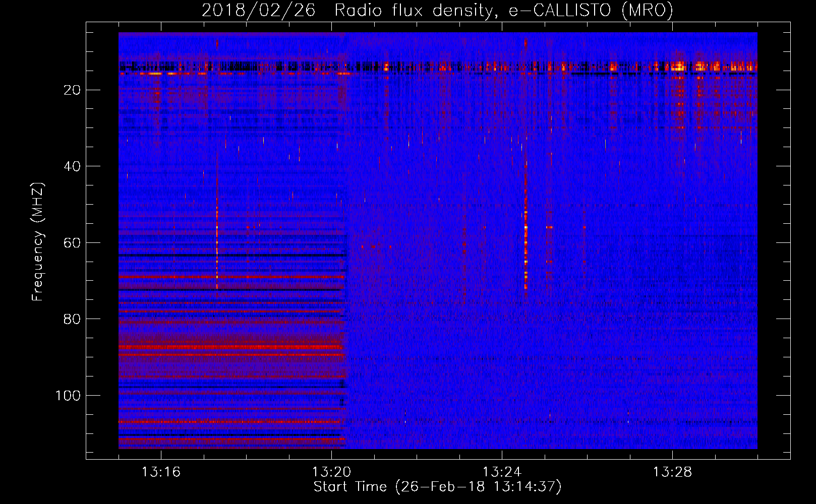The image size is (816, 504).
Task: Click the plot title '2018/02/26 Radio flux density'
Action: (437, 10)
